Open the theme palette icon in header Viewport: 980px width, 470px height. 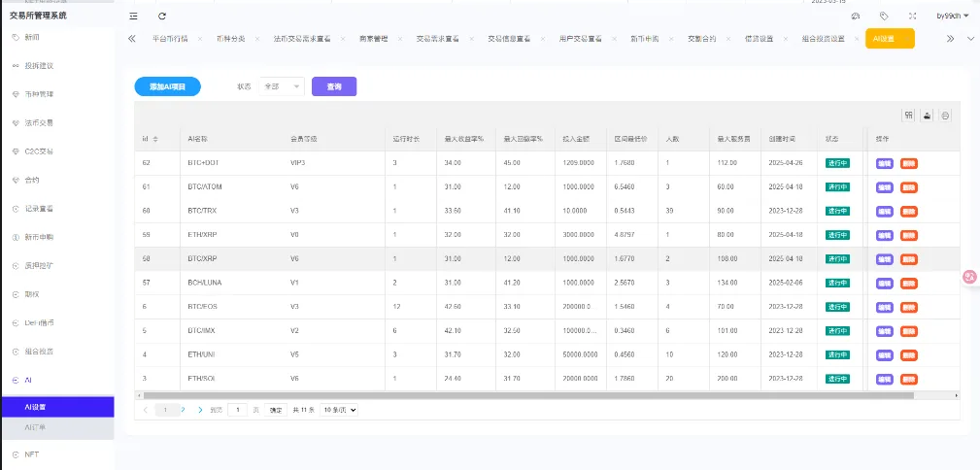click(x=855, y=16)
